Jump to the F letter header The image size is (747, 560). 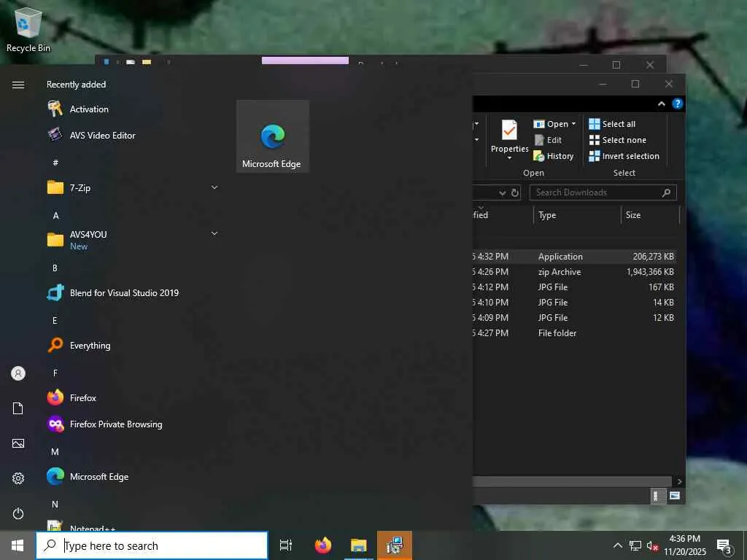click(55, 373)
